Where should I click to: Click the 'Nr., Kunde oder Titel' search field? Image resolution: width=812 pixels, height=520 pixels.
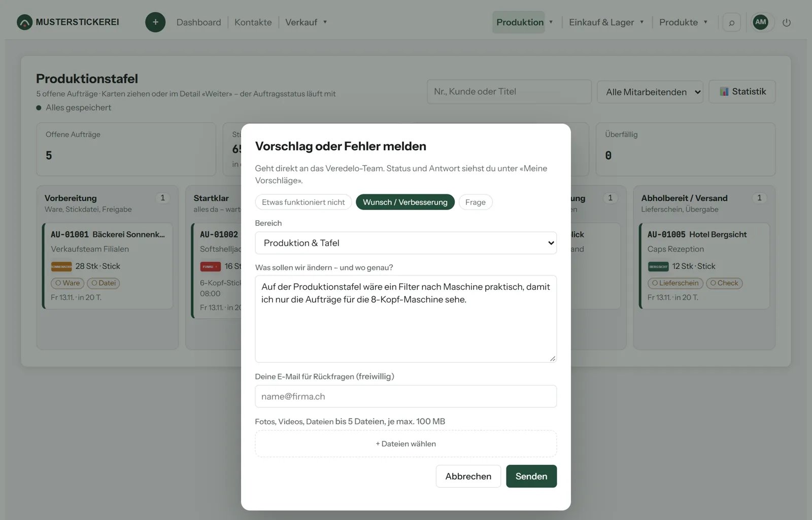click(509, 91)
